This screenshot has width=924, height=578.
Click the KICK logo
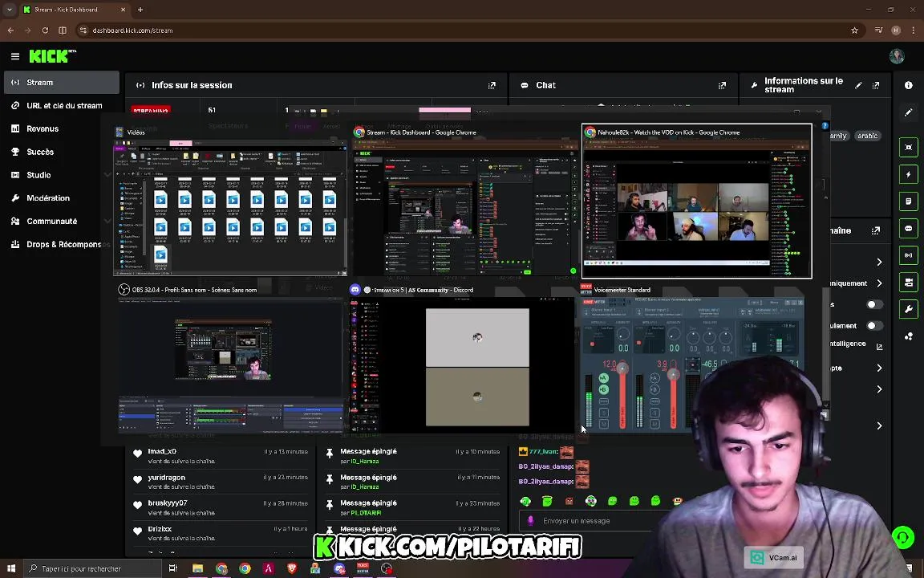click(52, 56)
